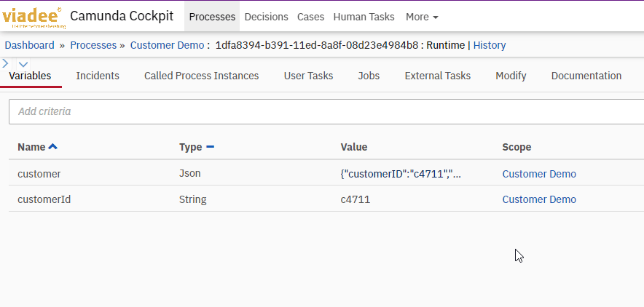
Task: Select the customer variable name
Action: pos(39,174)
